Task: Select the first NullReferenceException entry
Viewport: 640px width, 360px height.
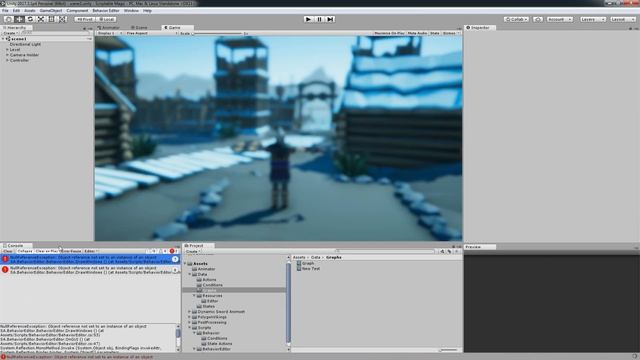Action: click(x=90, y=259)
